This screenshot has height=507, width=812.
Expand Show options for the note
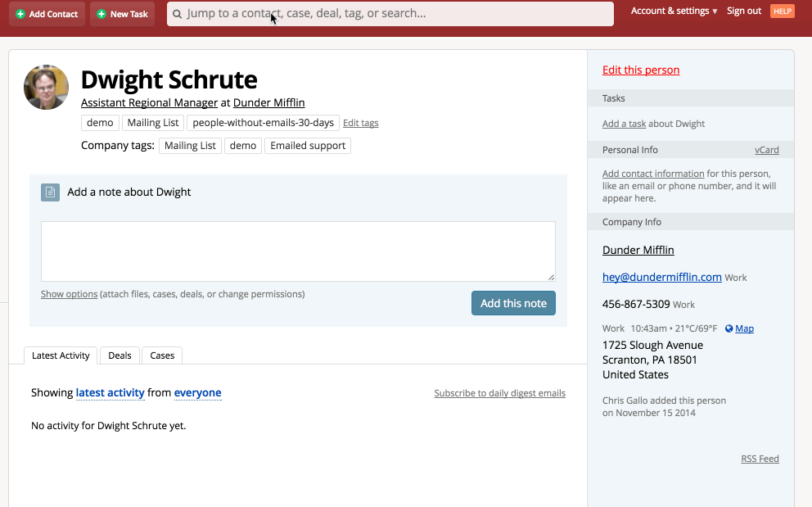coord(69,294)
